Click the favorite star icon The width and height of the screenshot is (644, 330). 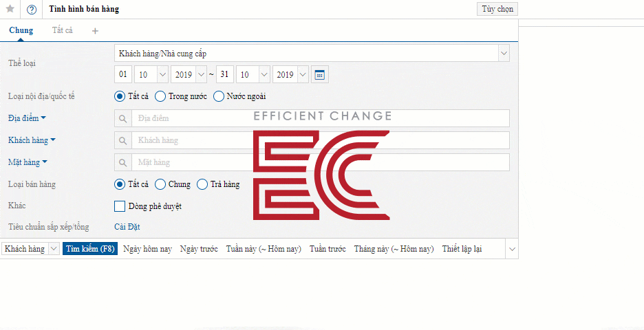10,9
